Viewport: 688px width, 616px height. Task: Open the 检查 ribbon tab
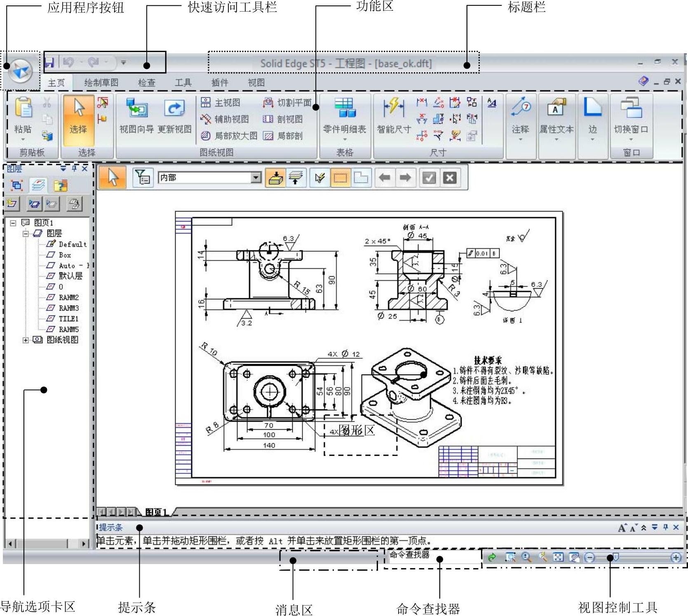[x=146, y=83]
